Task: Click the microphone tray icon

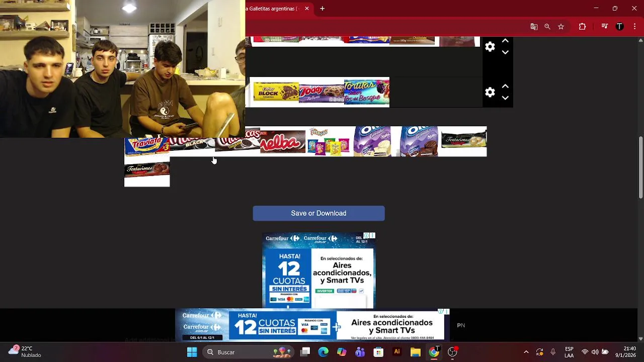Action: click(553, 352)
